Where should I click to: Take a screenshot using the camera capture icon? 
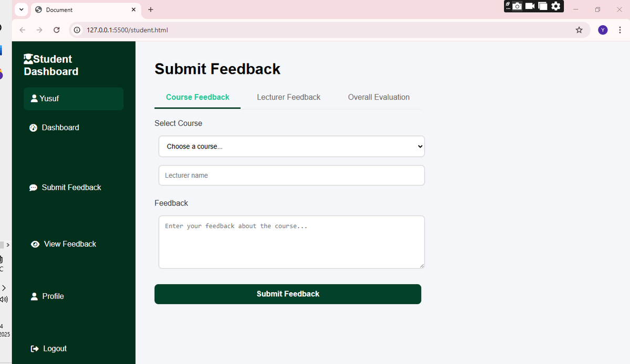coord(516,7)
